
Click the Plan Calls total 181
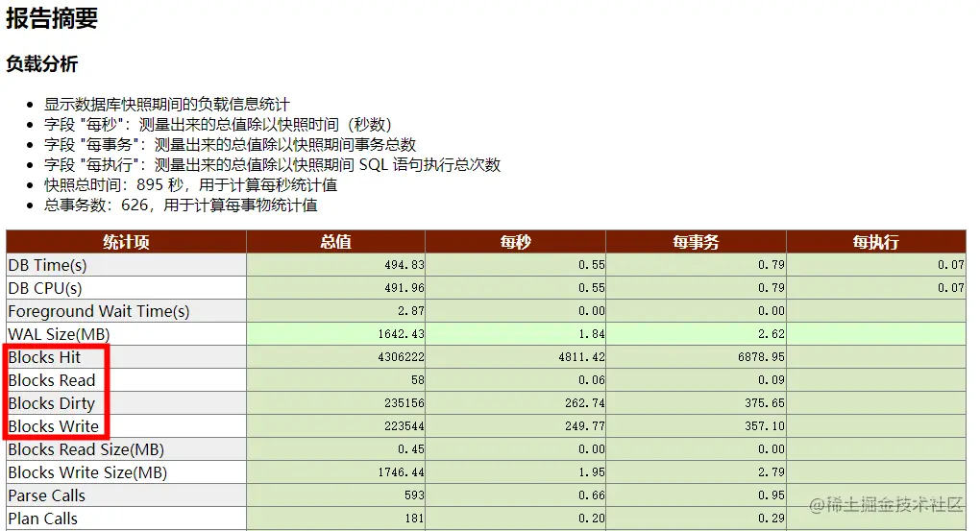(414, 519)
